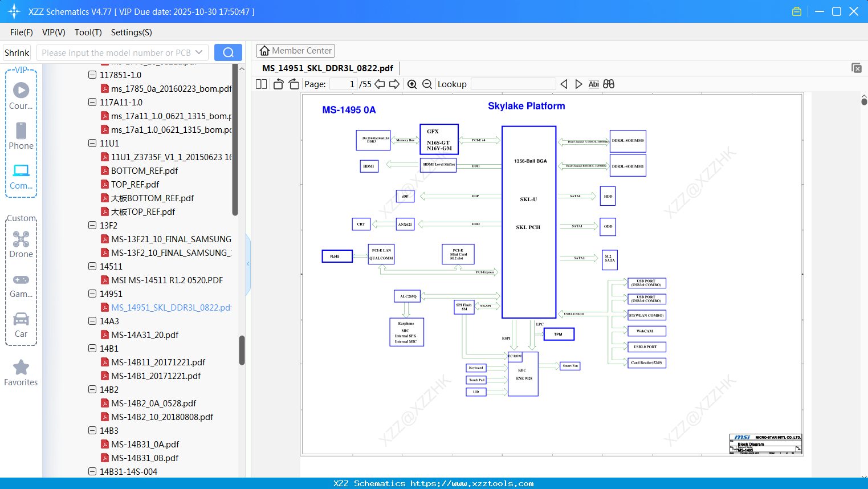
Task: Collapse the 117851-1.0 folder
Action: click(92, 75)
